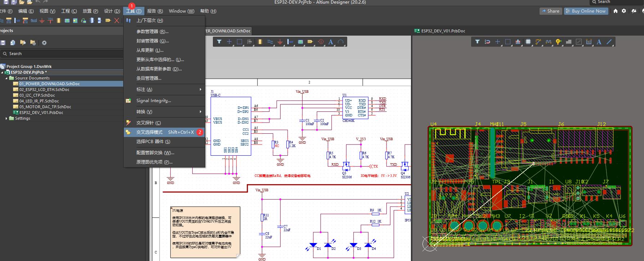Viewport: 644px width, 261px height.
Task: Place a port D1 in the active bar
Action: tap(310, 42)
